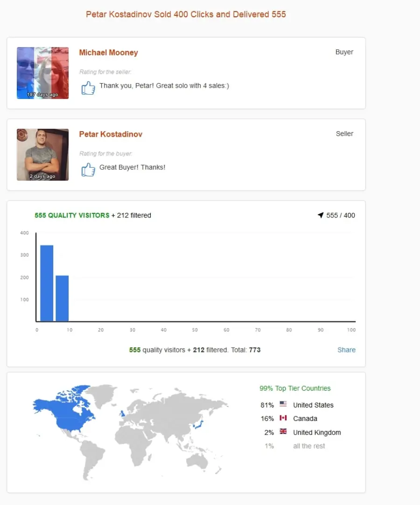Click the Canada flag icon
The height and width of the screenshot is (505, 420).
(x=283, y=418)
